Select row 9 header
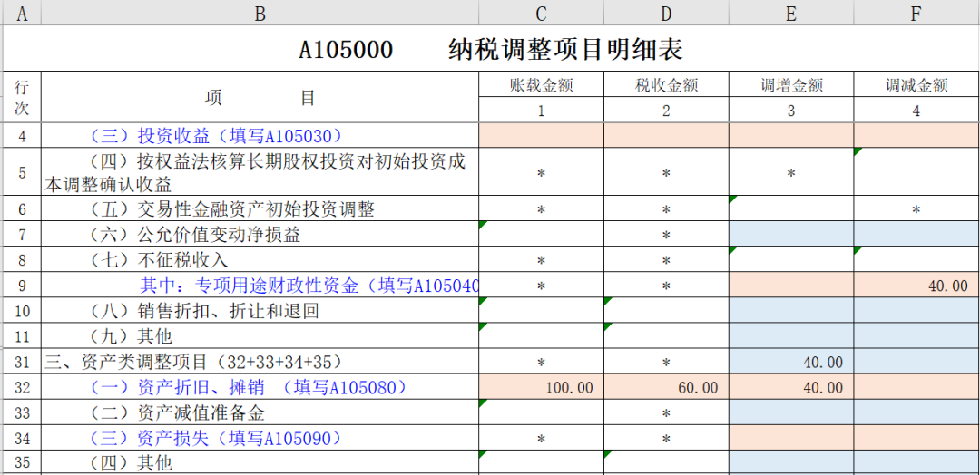 [x=22, y=286]
